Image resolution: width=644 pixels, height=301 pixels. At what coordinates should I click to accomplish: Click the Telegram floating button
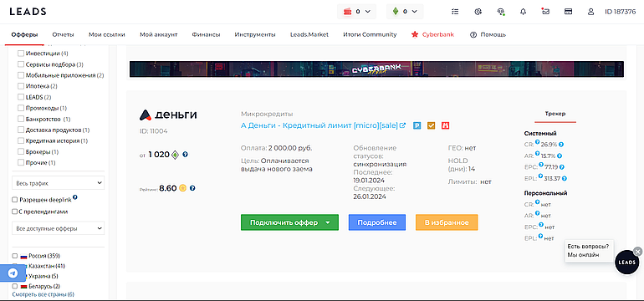pos(13,273)
